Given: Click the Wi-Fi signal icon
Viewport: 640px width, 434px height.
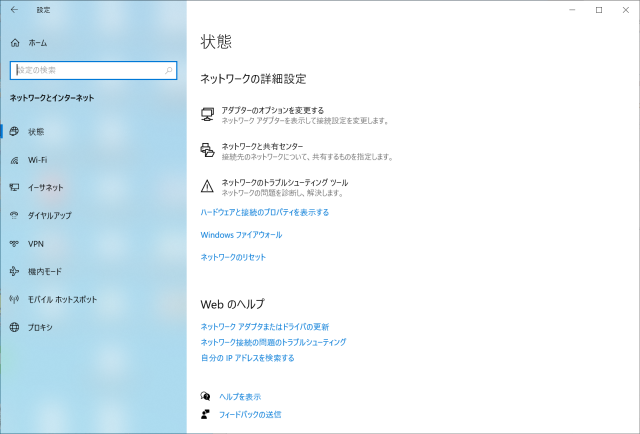Looking at the screenshot, I should coord(14,160).
